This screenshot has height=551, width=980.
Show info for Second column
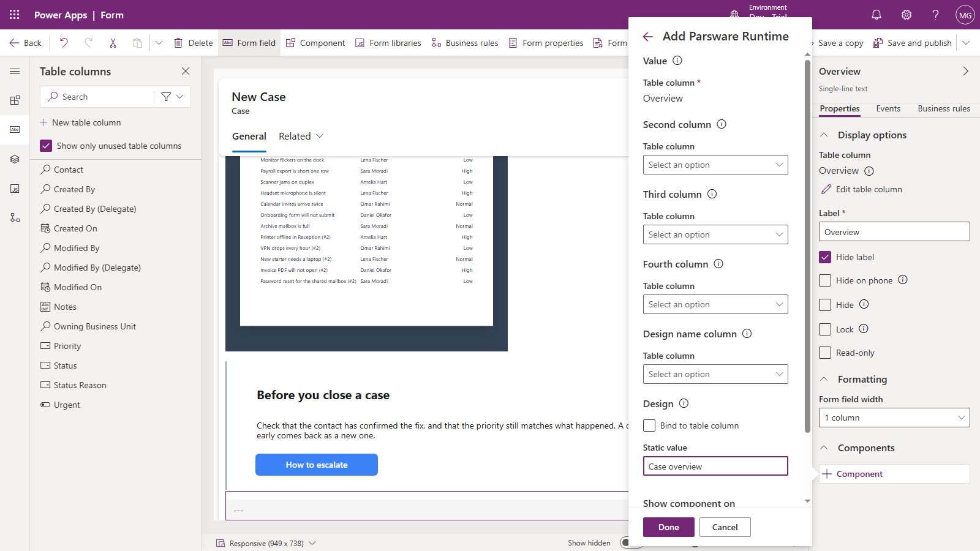[722, 124]
